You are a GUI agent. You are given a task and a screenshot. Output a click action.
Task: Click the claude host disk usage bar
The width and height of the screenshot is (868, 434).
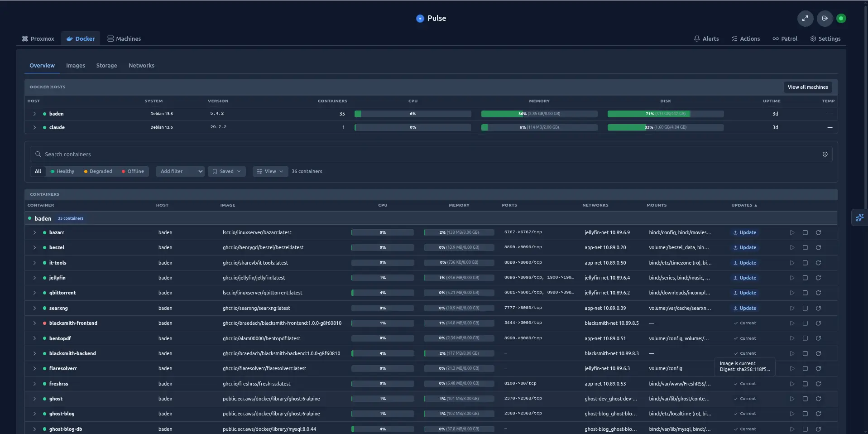click(666, 128)
